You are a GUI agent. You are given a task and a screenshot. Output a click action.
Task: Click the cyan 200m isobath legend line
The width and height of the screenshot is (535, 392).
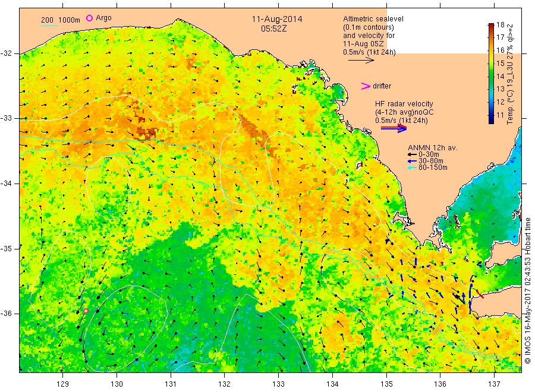[x=49, y=25]
